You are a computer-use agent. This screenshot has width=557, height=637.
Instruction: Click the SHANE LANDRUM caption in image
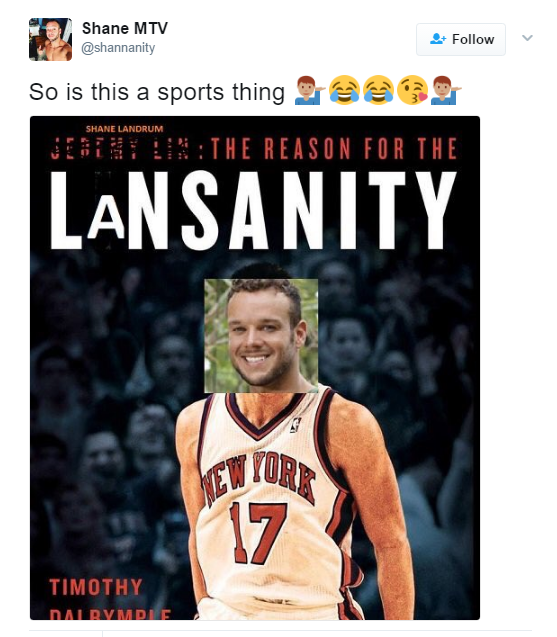coord(124,129)
